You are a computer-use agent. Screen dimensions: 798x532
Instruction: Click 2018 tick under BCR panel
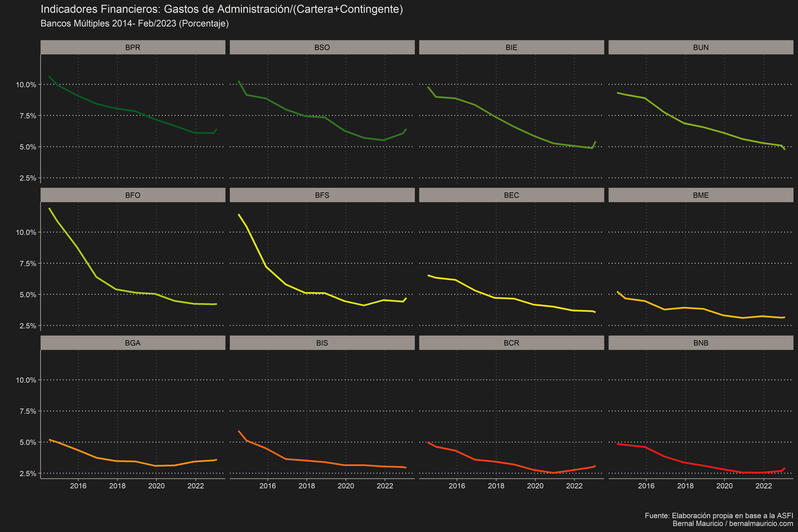click(496, 486)
